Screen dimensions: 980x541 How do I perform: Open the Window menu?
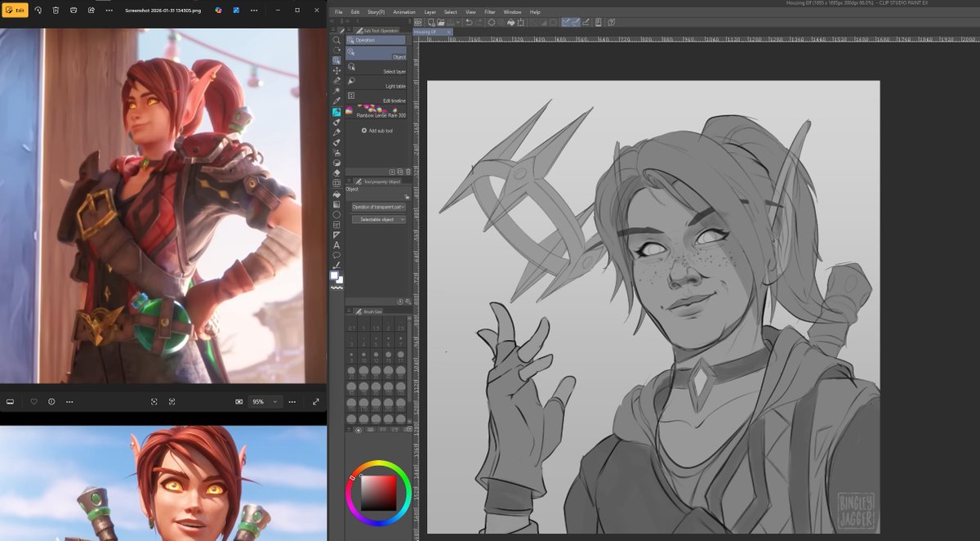(x=512, y=12)
